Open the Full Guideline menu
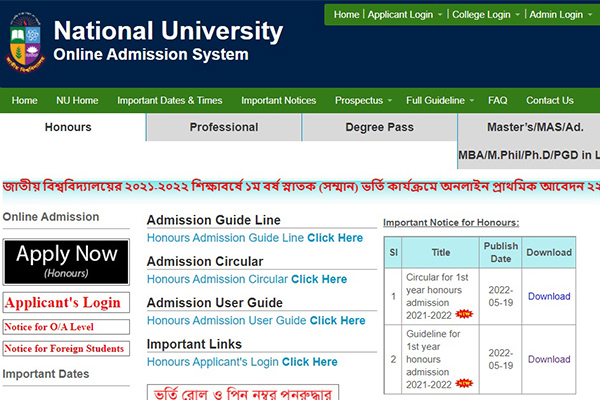This screenshot has width=600, height=400. pyautogui.click(x=440, y=100)
